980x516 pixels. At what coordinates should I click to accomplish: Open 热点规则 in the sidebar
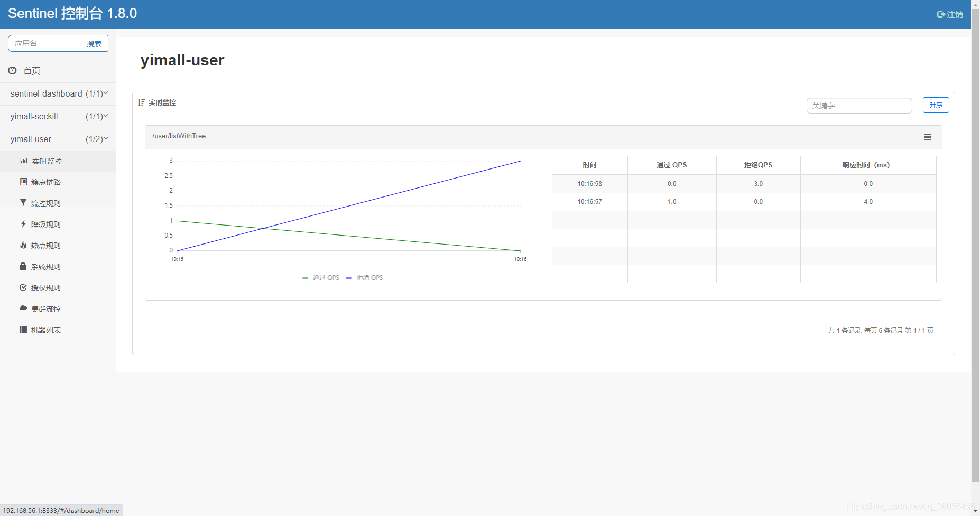pos(58,246)
